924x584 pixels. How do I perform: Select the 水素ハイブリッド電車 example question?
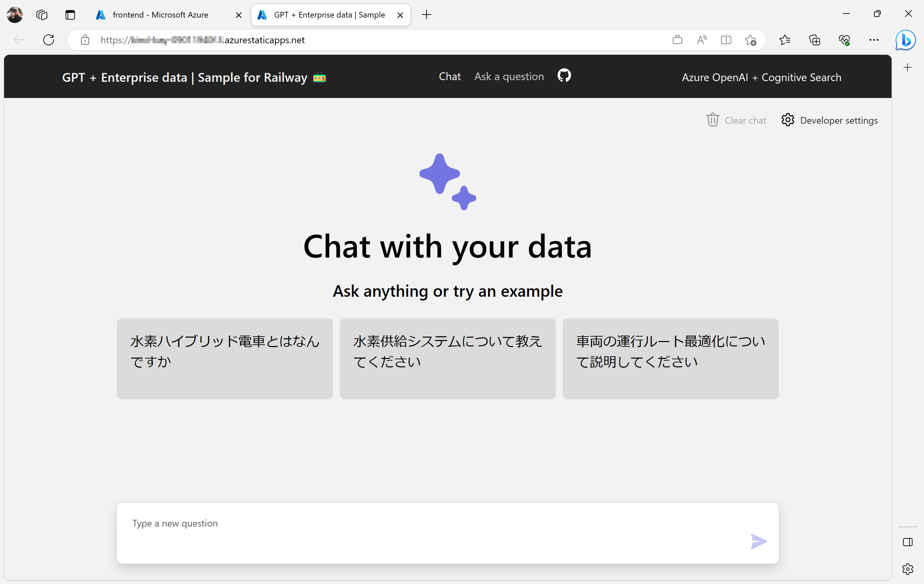pos(225,359)
